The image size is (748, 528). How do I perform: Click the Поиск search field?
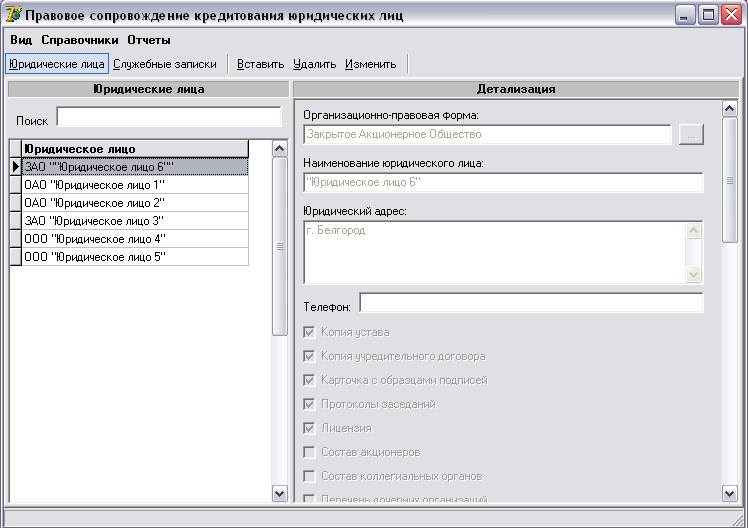168,118
